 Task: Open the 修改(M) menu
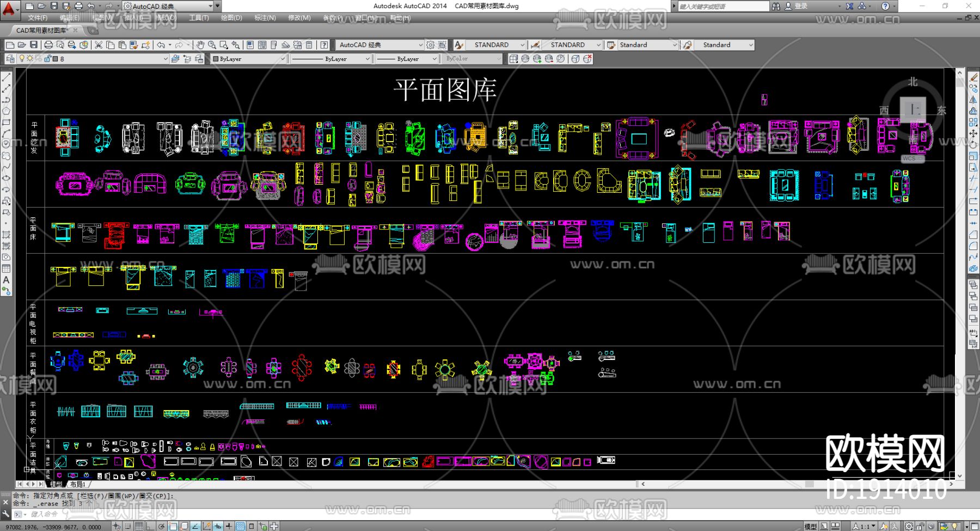point(299,18)
